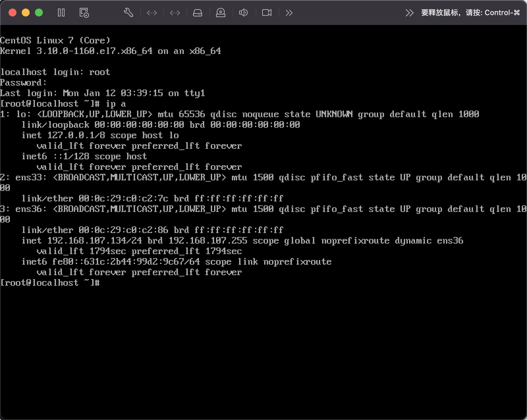Click the bottom root@localhost shell prompt
Screen dimensions: 527x420
click(x=49, y=283)
